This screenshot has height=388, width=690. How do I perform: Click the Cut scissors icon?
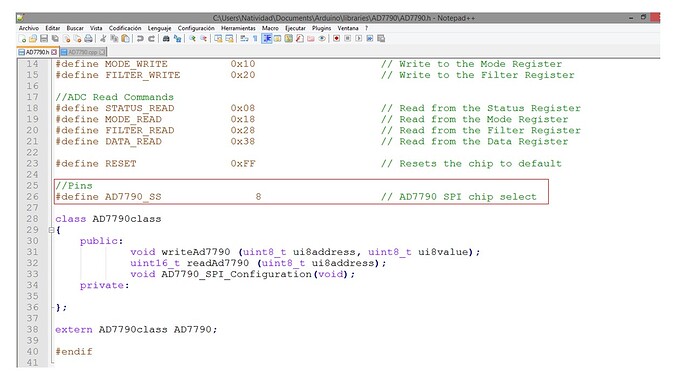tap(103, 39)
